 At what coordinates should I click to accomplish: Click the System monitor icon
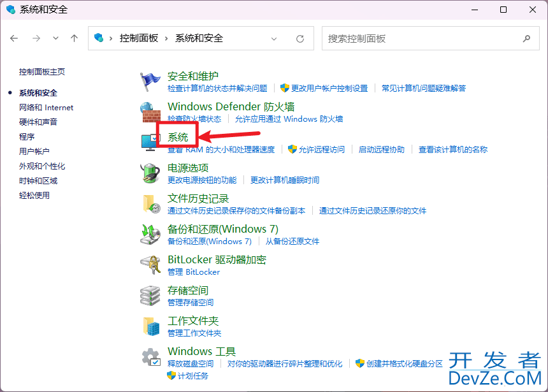(149, 143)
